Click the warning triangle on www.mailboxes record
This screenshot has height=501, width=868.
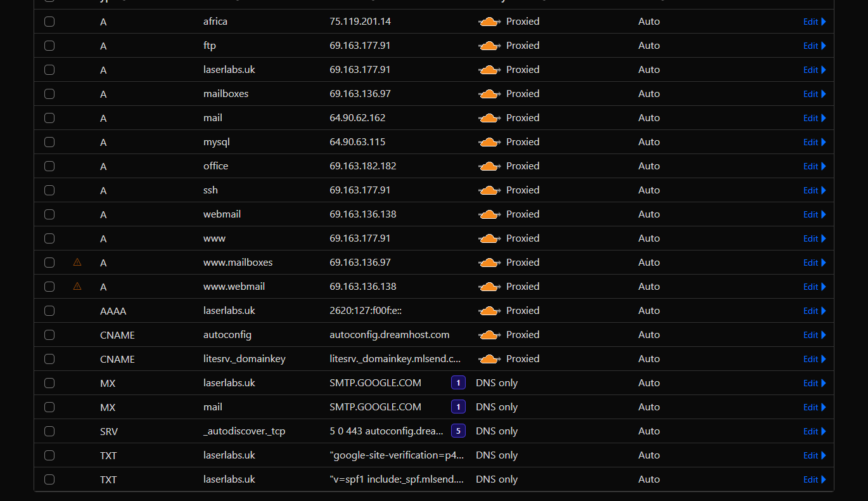click(77, 262)
